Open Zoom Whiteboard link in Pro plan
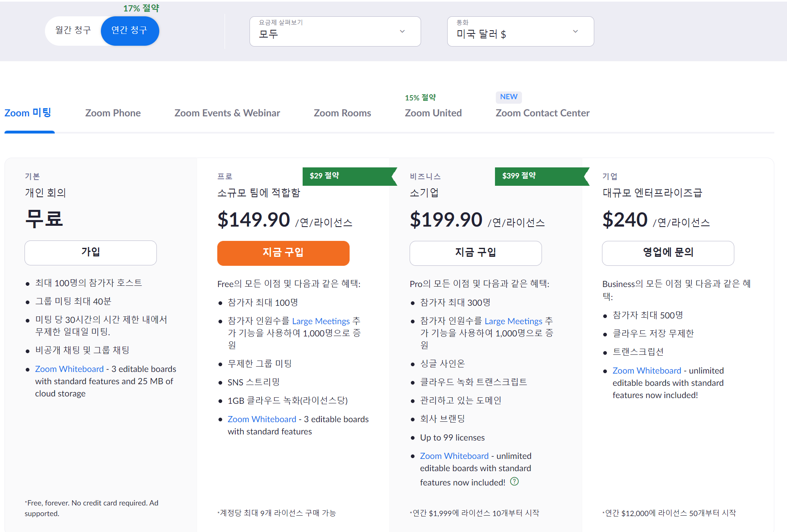 (262, 419)
